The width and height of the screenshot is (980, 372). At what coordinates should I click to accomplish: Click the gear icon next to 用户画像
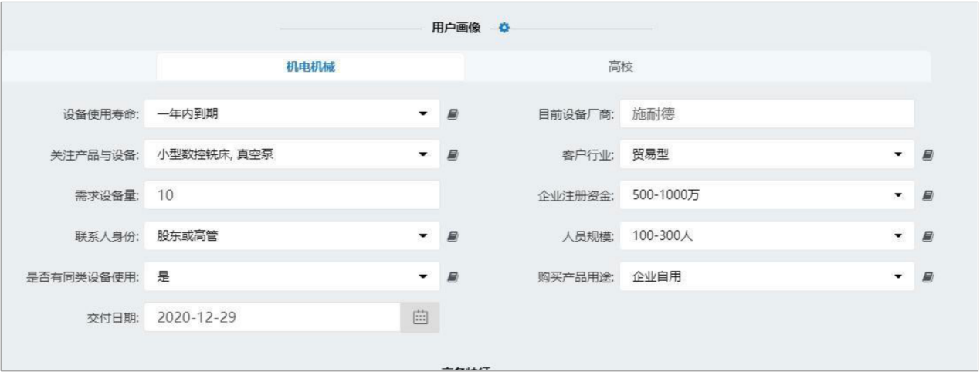coord(504,29)
